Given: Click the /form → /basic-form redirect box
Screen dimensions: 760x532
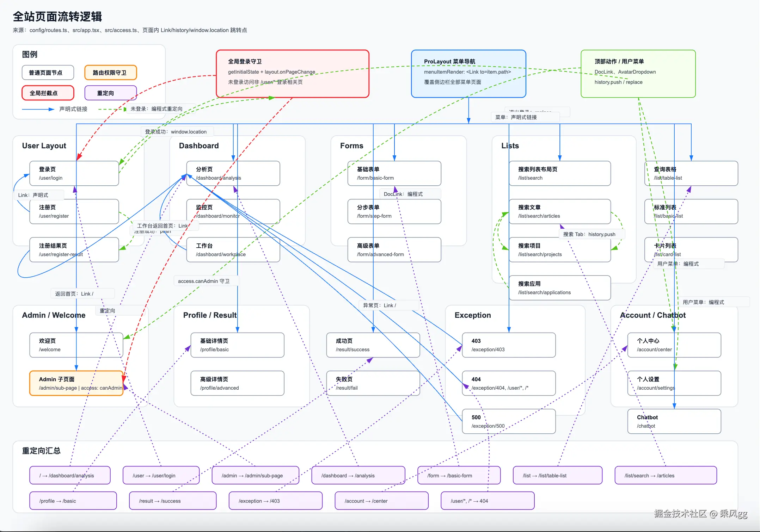Looking at the screenshot, I should pyautogui.click(x=459, y=475).
